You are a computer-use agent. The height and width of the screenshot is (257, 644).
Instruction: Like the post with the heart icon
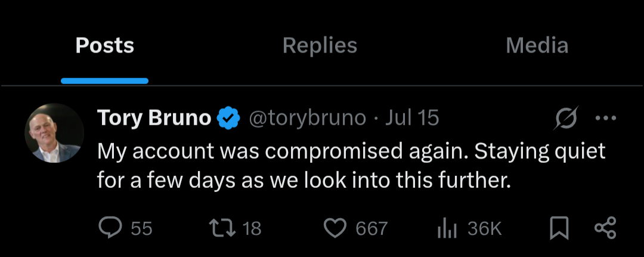[335, 228]
